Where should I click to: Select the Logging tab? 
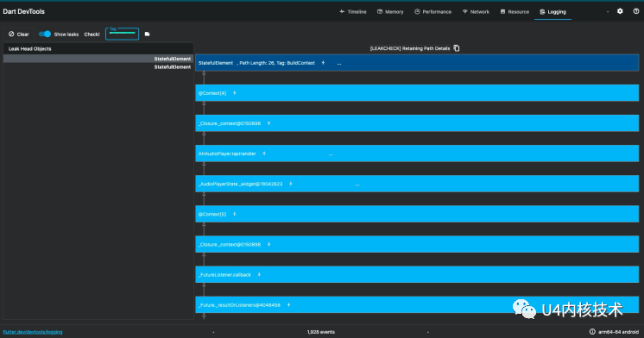tap(552, 12)
